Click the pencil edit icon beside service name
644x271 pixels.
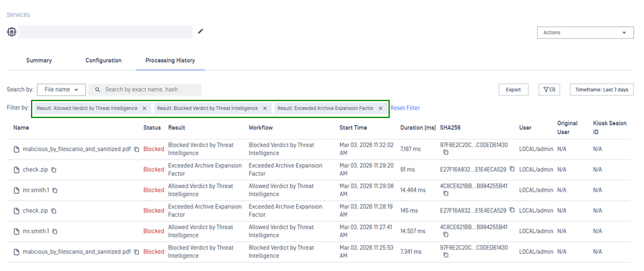(201, 31)
